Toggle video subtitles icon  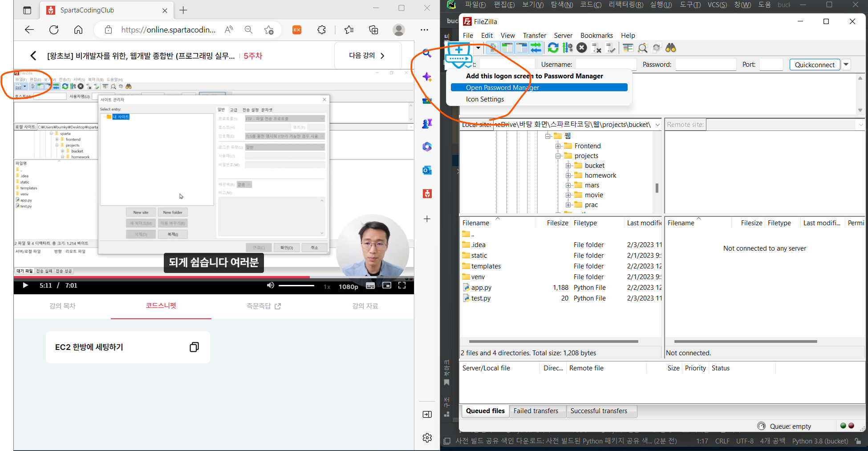tap(370, 286)
